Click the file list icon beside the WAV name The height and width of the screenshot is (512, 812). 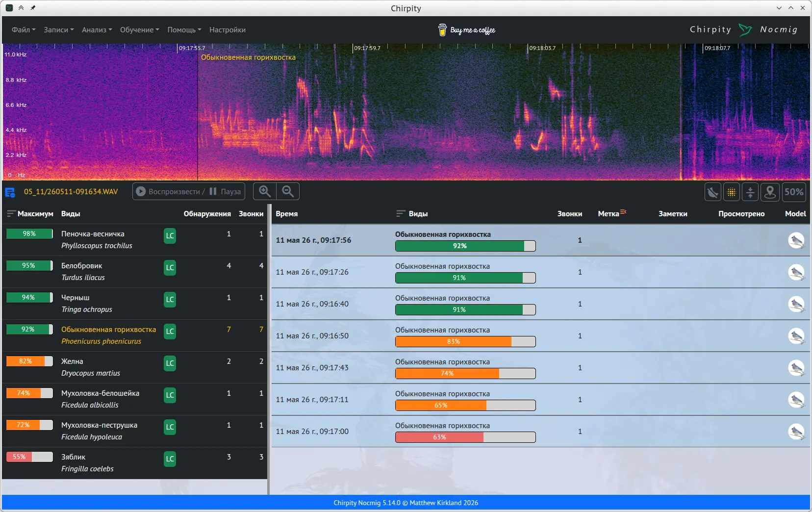tap(10, 192)
